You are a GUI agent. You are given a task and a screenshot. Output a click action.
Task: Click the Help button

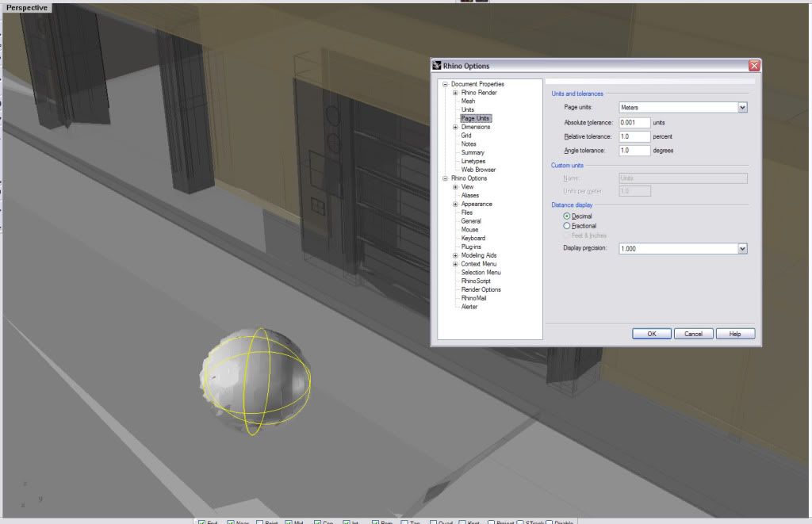(x=734, y=334)
